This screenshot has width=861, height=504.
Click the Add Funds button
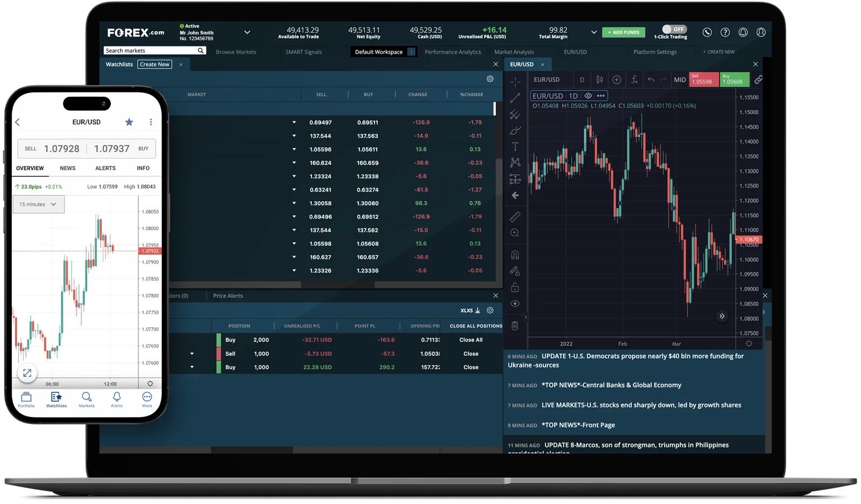click(x=623, y=32)
